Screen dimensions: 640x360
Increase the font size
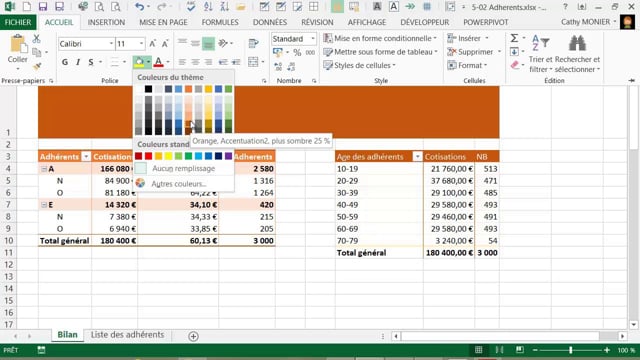pos(153,44)
